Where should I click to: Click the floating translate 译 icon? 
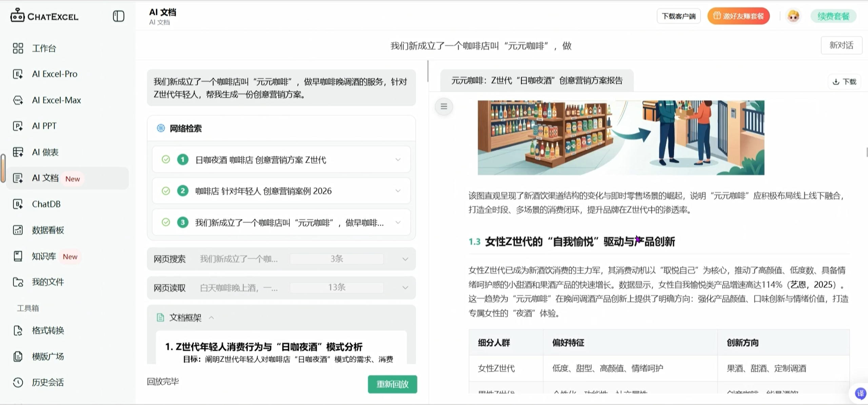coord(860,393)
